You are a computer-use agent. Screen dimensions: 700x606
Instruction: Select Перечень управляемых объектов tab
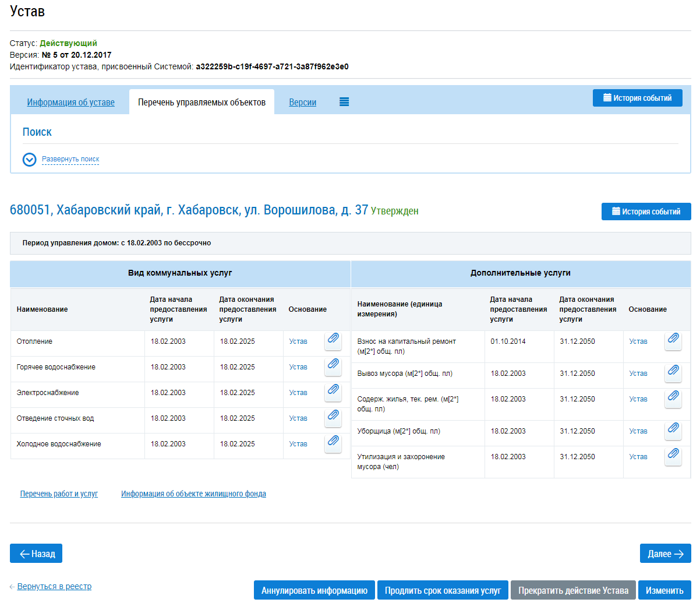(x=201, y=102)
